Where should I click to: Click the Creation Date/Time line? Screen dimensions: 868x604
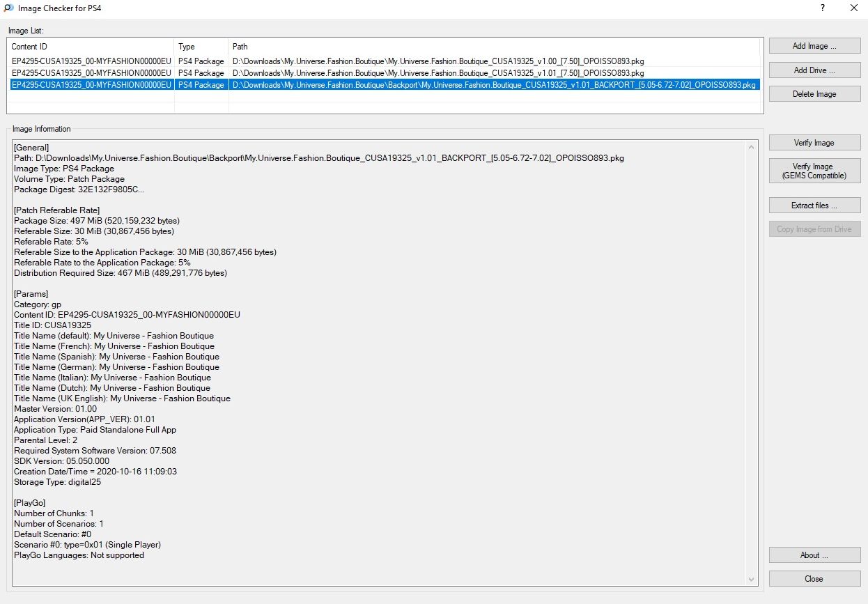pos(95,472)
